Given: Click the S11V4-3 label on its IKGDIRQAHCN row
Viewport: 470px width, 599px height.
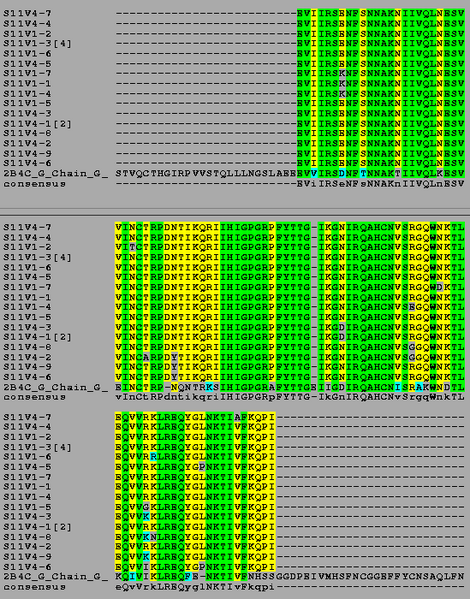Looking at the screenshot, I should point(28,327).
